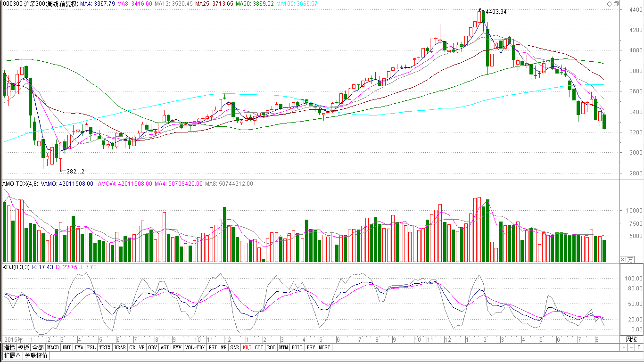
Task: Expand the 扩展 panel
Action: tap(12, 355)
